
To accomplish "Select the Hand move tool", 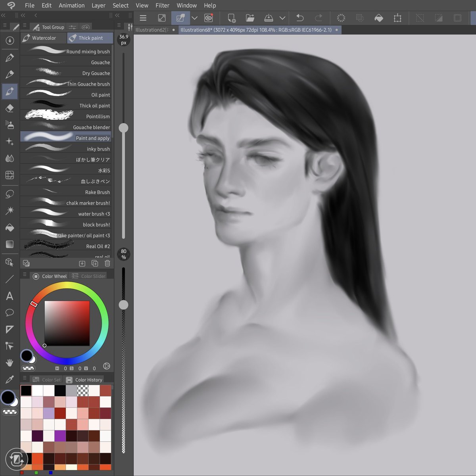I will pyautogui.click(x=10, y=363).
